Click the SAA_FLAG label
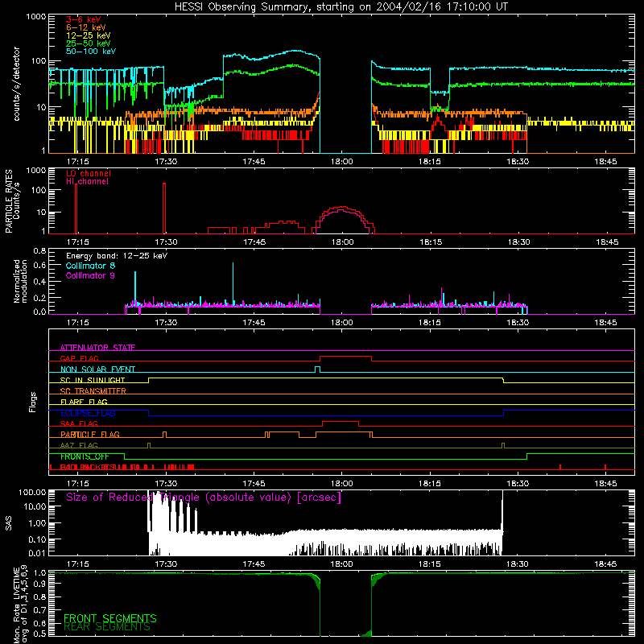Screen dimensions: 644x644 tap(79, 424)
